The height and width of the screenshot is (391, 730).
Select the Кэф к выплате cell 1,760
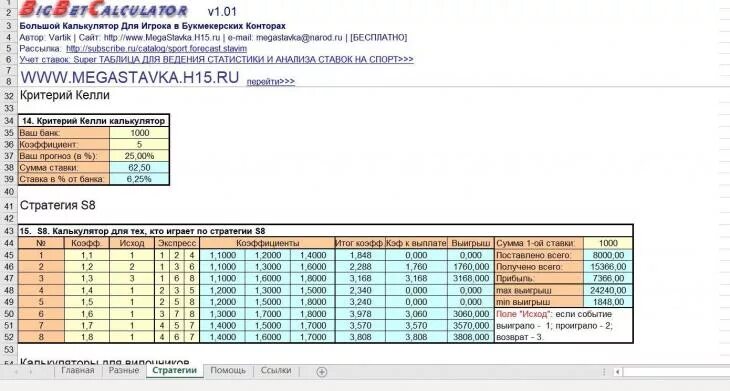[x=416, y=267]
